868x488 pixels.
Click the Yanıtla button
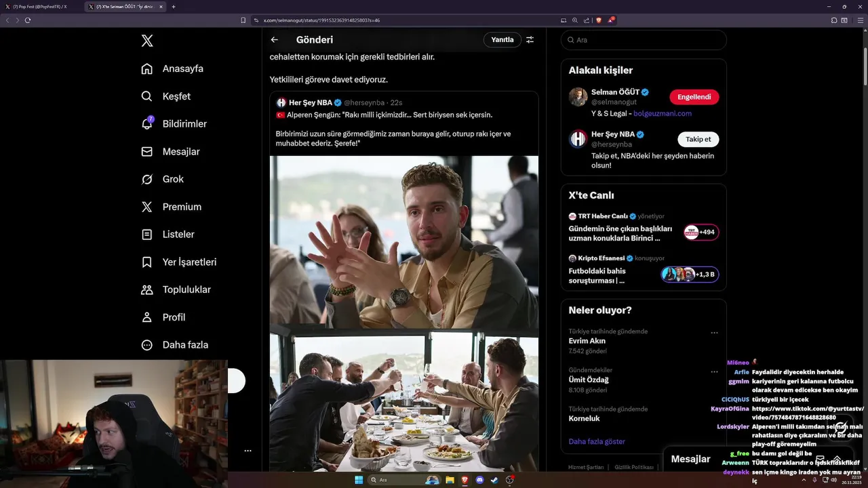coord(502,40)
